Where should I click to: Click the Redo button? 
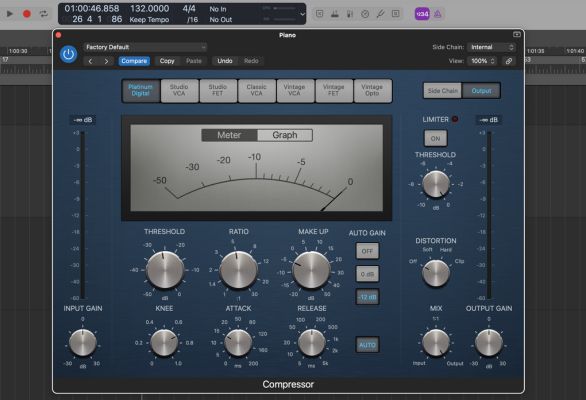click(x=251, y=61)
